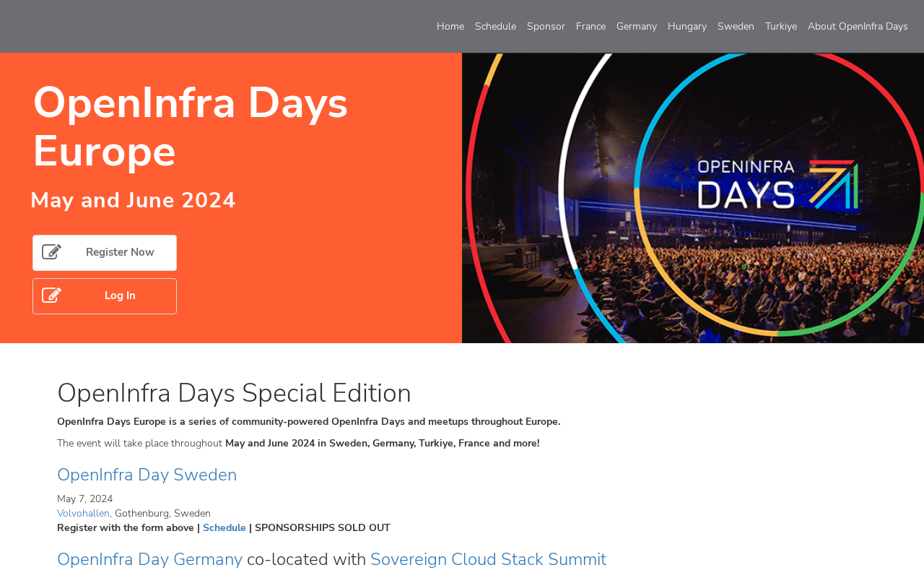Open the Sweden Schedule text link
The width and height of the screenshot is (924, 578).
pyautogui.click(x=224, y=528)
